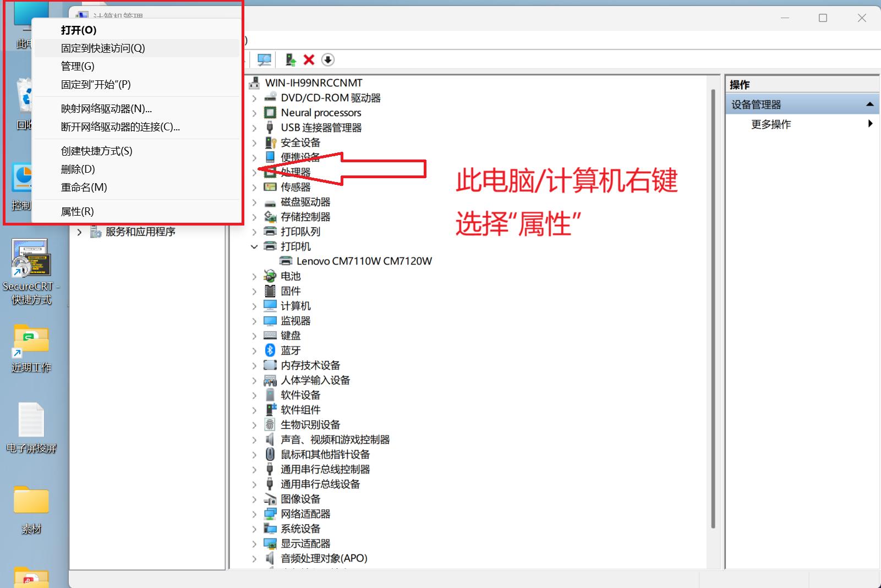Image resolution: width=881 pixels, height=588 pixels.
Task: Expand the 网络适配器 tree node
Action: coord(254,513)
